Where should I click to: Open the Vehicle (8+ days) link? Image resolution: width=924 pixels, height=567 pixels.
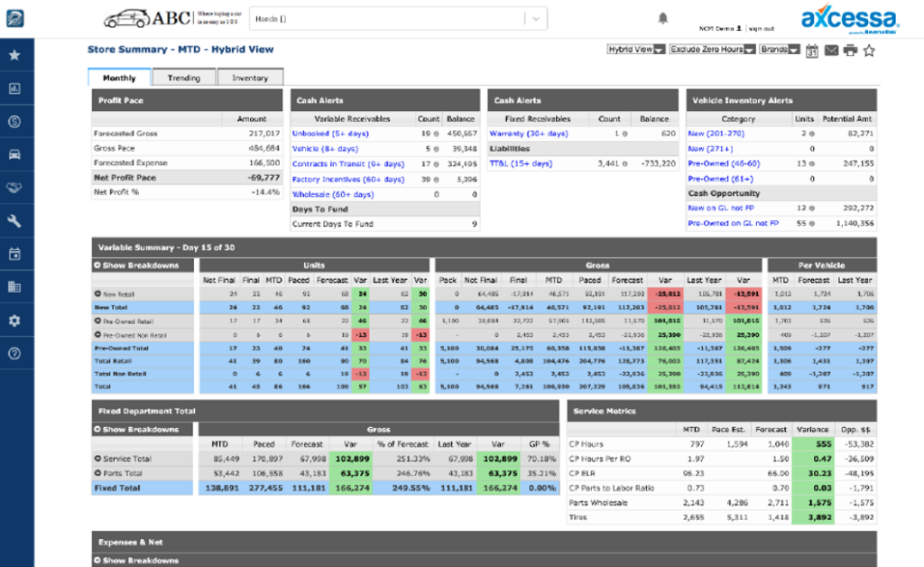click(x=325, y=149)
